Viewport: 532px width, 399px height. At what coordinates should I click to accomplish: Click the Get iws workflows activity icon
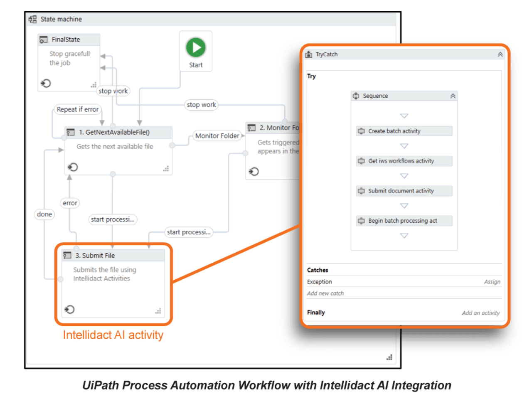coord(362,161)
